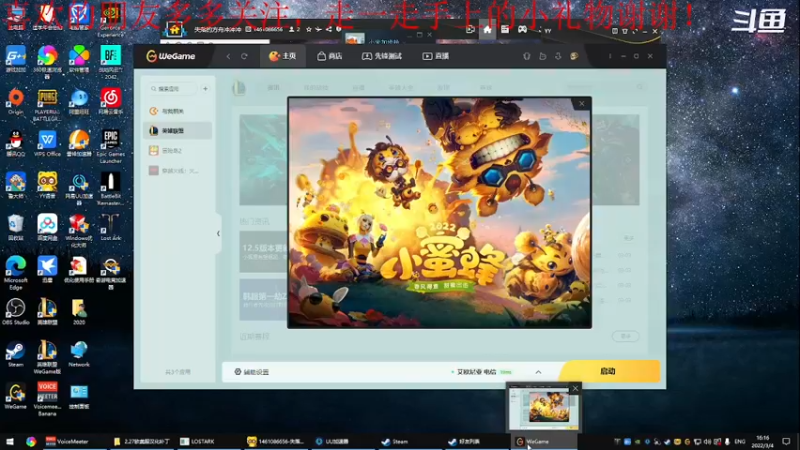Open the Recycle Bin icon

(16, 227)
